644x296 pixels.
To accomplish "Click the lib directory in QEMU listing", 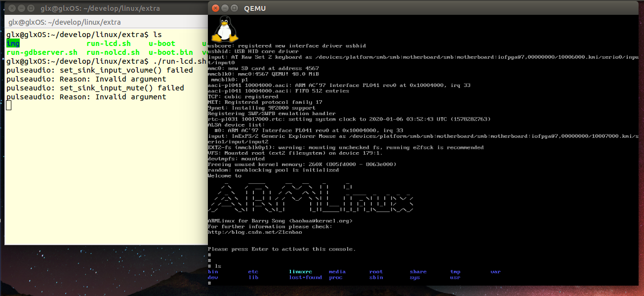I will [x=253, y=278].
